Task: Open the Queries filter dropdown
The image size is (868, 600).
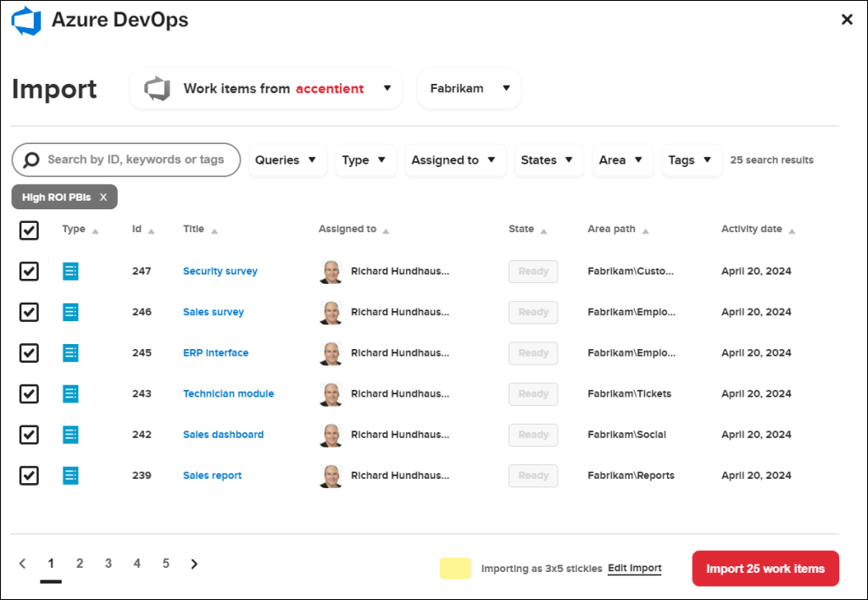Action: point(288,160)
